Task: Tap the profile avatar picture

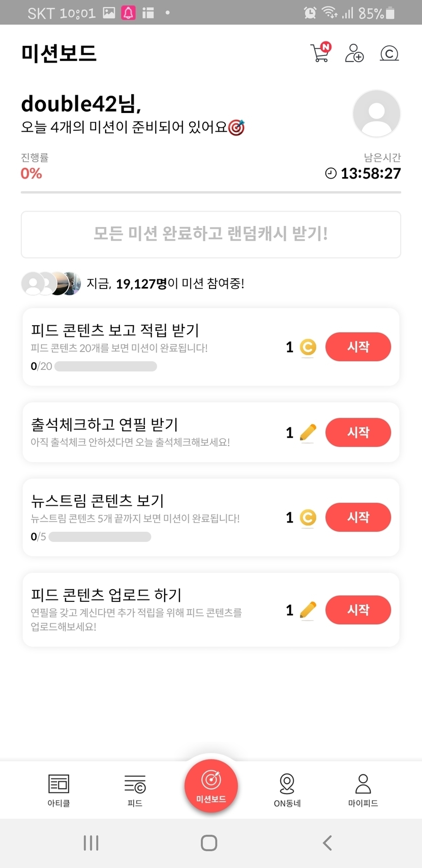Action: coord(376,113)
